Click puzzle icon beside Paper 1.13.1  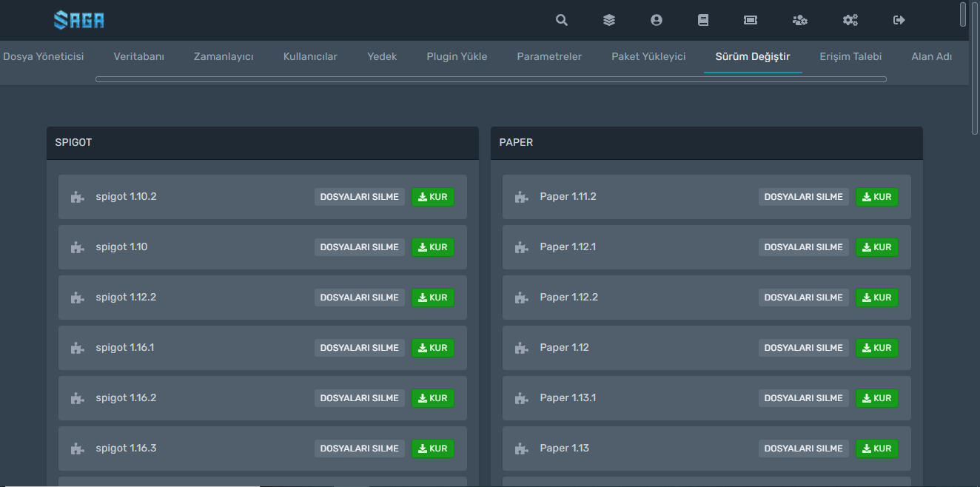(521, 398)
